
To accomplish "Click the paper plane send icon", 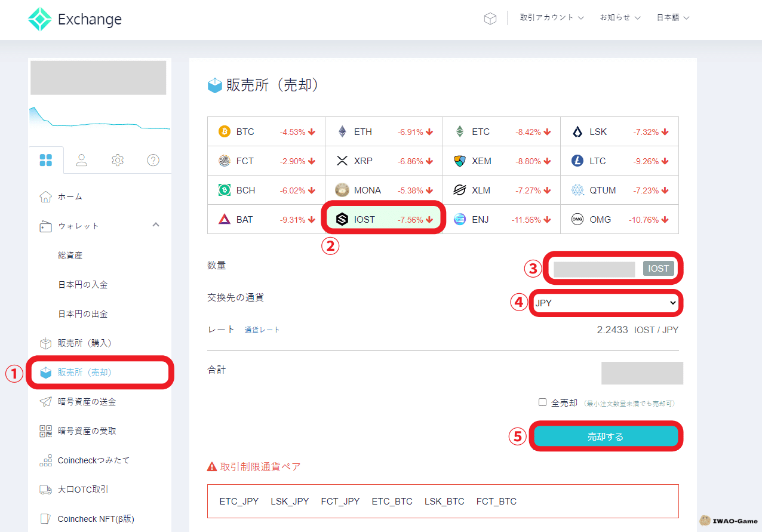I will (x=45, y=402).
